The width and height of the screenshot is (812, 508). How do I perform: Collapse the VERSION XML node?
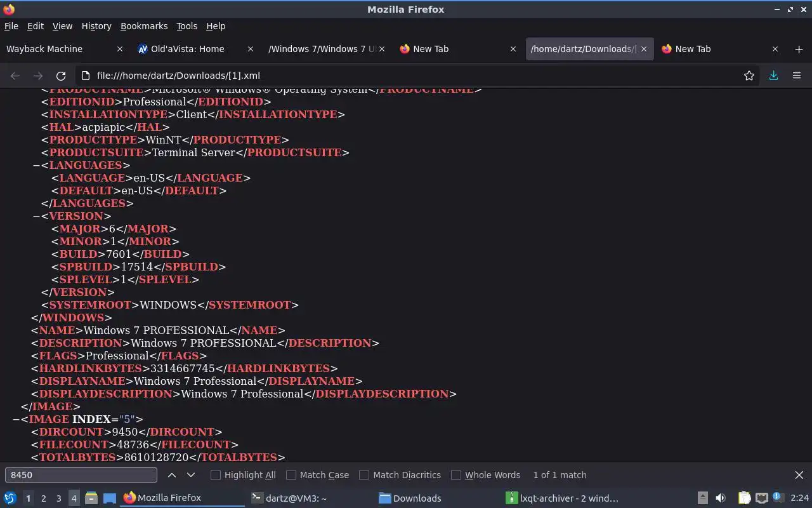[x=37, y=216]
